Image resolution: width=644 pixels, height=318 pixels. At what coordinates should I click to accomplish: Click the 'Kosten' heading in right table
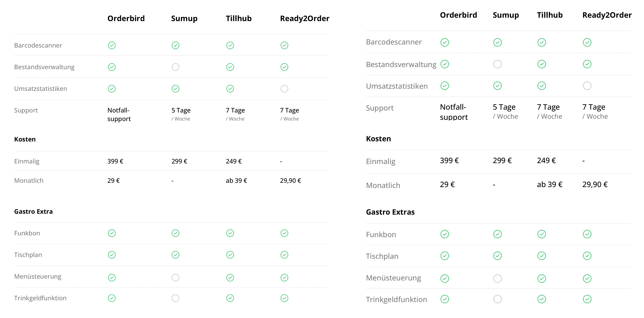point(378,139)
